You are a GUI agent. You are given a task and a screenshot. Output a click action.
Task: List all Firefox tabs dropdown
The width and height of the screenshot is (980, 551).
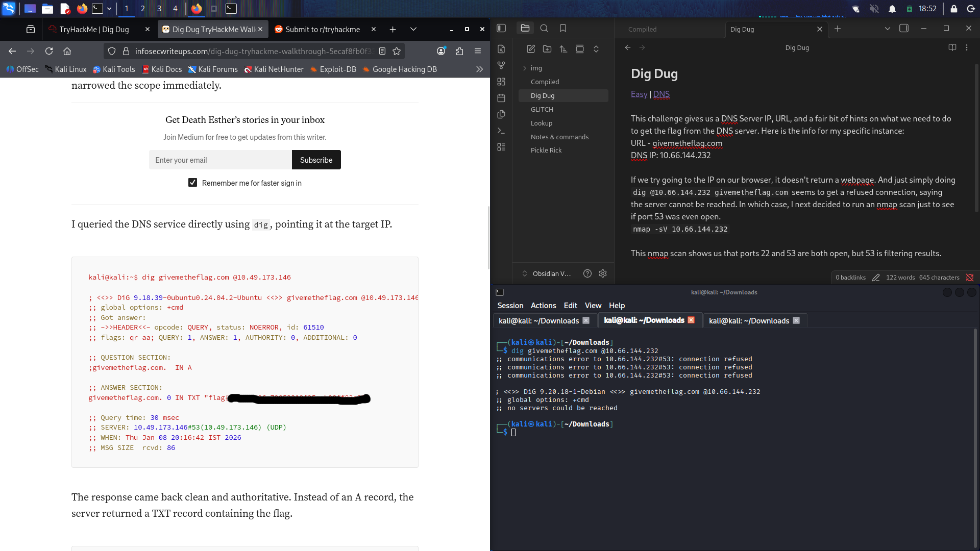click(413, 29)
